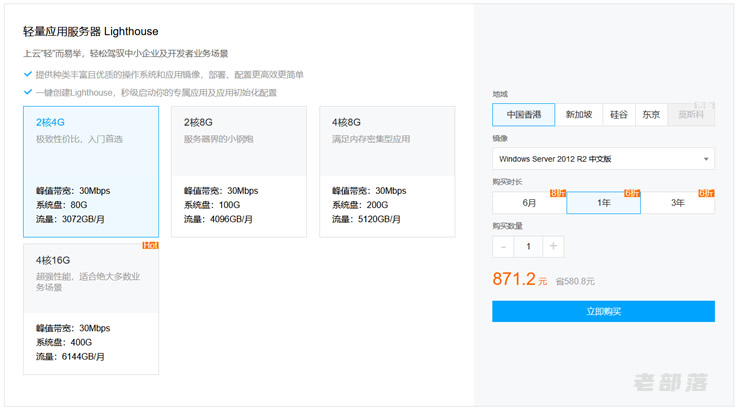This screenshot has width=737, height=410.
Task: Select the 2核4G server plan card
Action: pos(91,172)
